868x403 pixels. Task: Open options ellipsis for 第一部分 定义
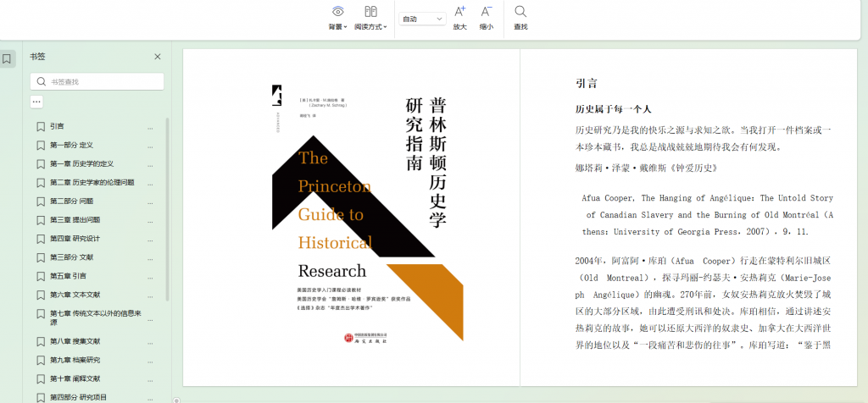click(x=150, y=146)
